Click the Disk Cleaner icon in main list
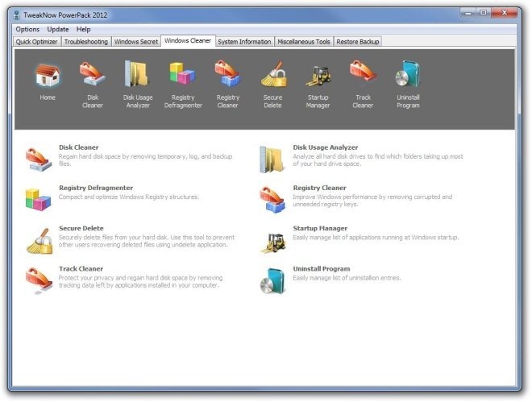Image resolution: width=532 pixels, height=402 pixels. coord(39,160)
